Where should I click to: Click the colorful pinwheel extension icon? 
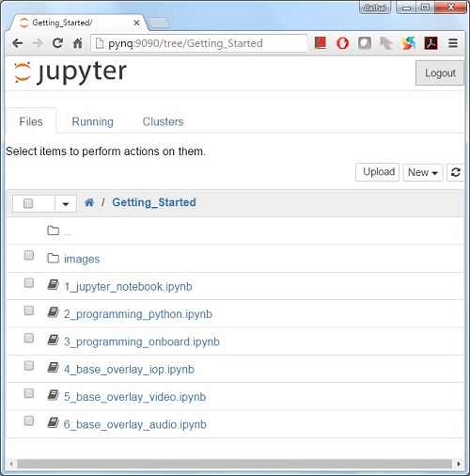[x=409, y=43]
